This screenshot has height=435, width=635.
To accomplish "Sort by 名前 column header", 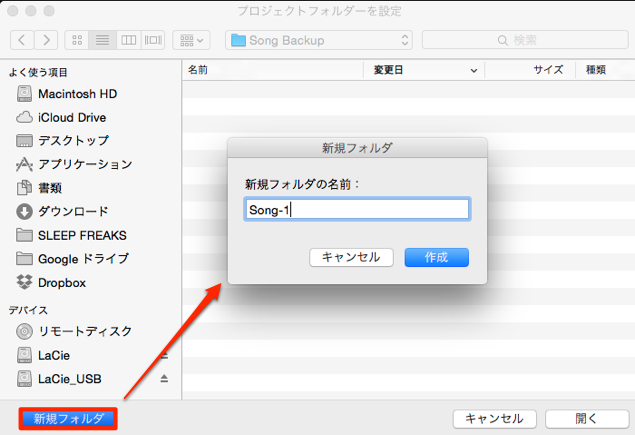I will [273, 70].
